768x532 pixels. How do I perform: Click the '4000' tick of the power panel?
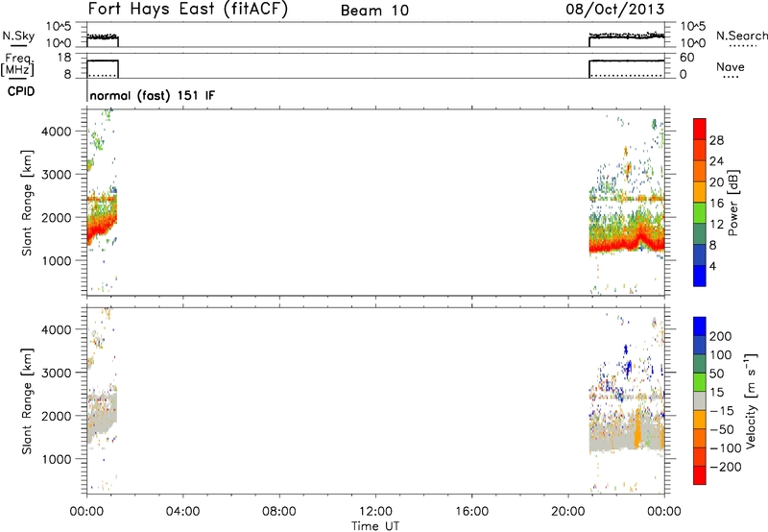[57, 132]
